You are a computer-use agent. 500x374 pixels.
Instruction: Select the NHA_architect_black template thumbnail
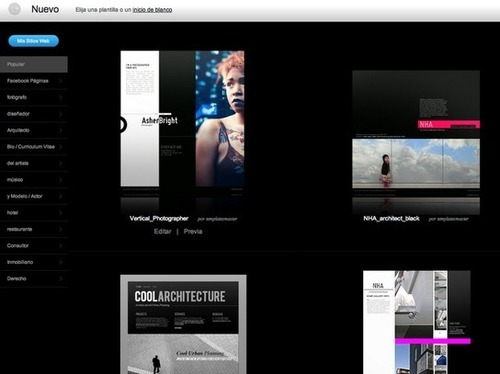click(x=416, y=143)
